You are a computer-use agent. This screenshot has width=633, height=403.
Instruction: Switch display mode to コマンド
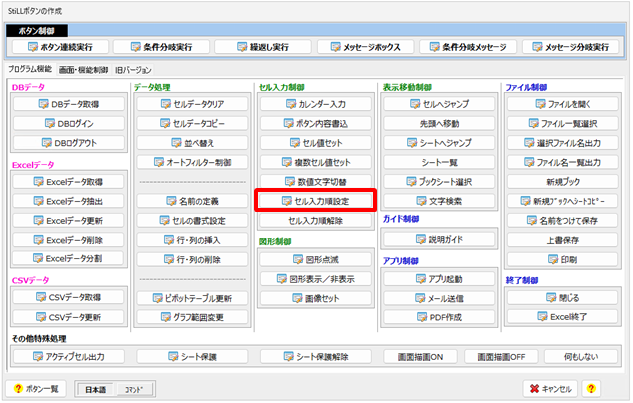pyautogui.click(x=133, y=388)
